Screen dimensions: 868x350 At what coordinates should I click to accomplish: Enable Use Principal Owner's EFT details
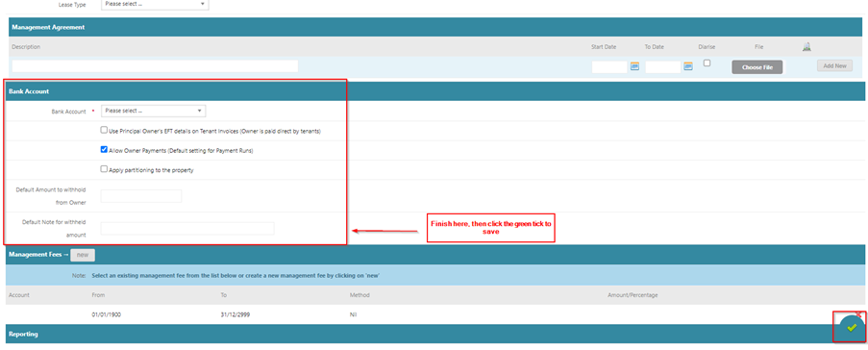[104, 130]
